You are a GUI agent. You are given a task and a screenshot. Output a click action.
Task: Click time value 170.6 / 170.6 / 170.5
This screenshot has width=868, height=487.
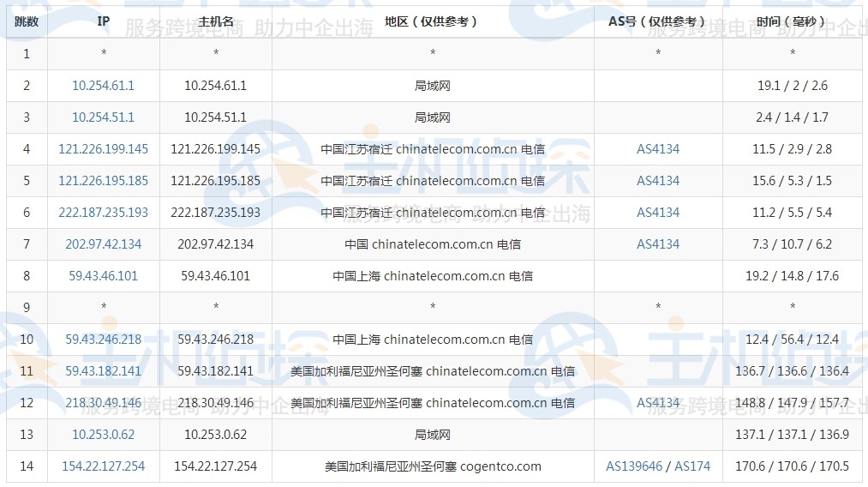pyautogui.click(x=793, y=466)
